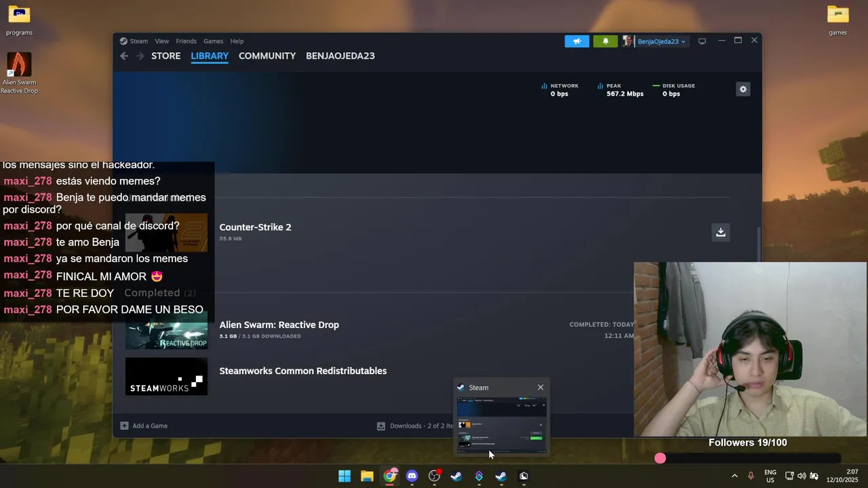Open Downloads status at the bottom bar
Image resolution: width=868 pixels, height=488 pixels.
click(415, 426)
